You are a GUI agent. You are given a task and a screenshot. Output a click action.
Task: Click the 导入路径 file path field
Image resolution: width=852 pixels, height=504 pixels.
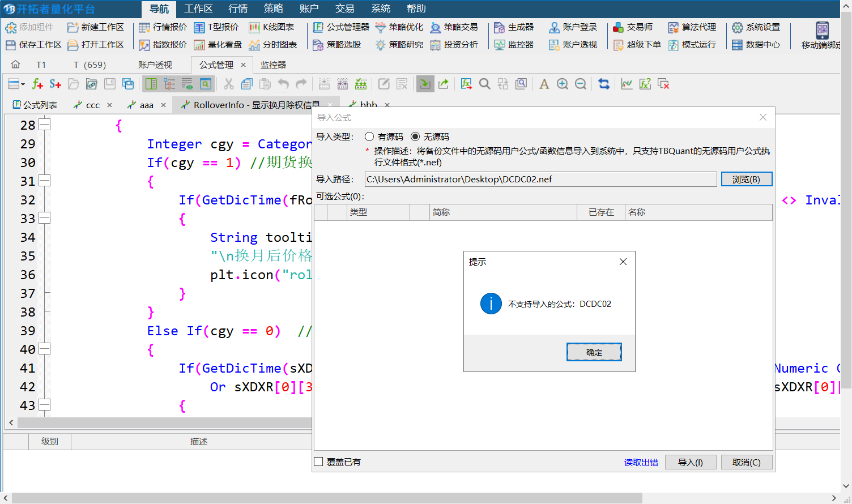coord(540,180)
